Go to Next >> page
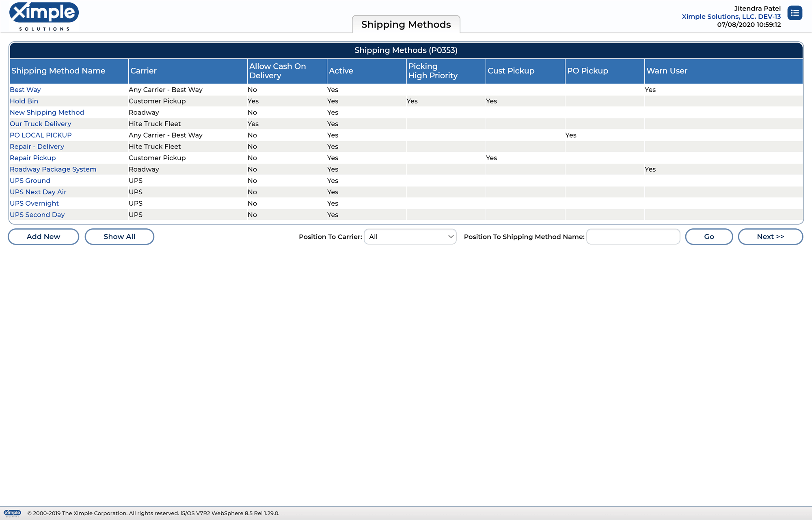 (x=770, y=236)
